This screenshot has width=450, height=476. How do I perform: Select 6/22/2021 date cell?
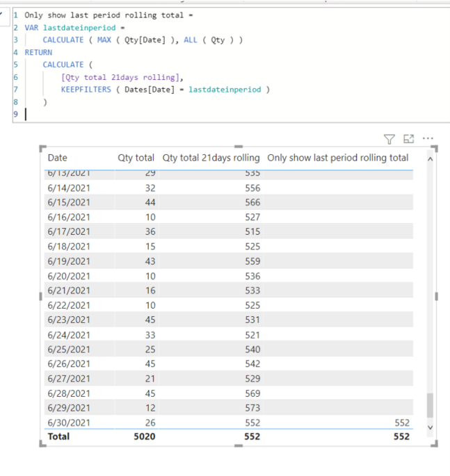[69, 305]
